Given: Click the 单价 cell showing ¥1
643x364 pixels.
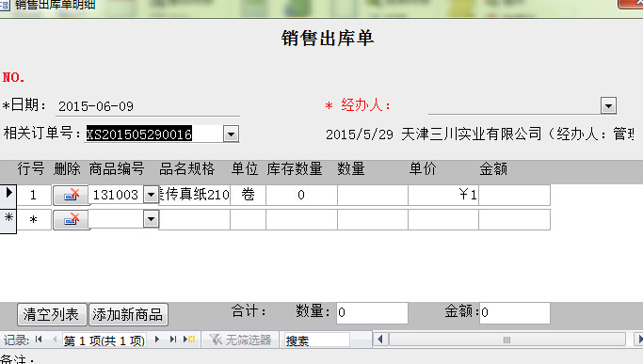Looking at the screenshot, I should tap(443, 195).
